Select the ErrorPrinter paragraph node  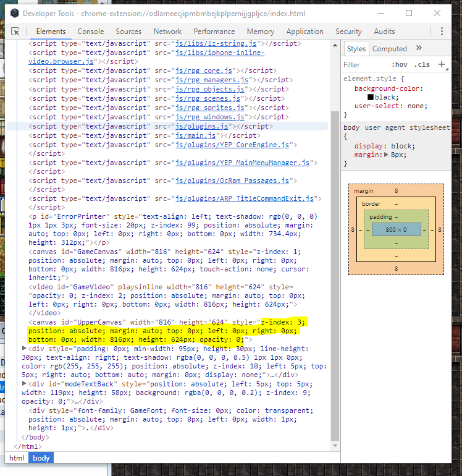(173, 229)
